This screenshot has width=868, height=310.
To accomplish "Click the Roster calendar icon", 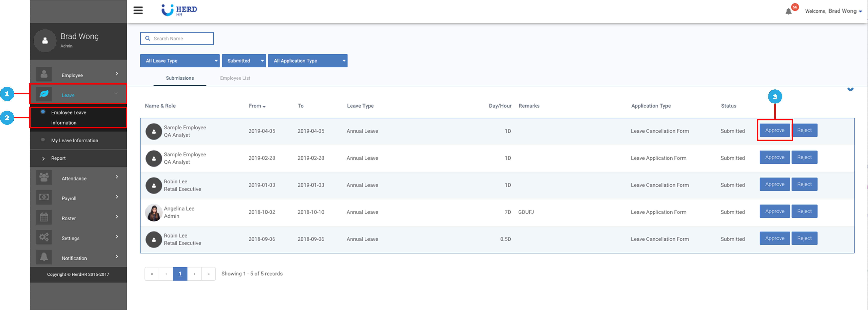I will click(x=44, y=217).
